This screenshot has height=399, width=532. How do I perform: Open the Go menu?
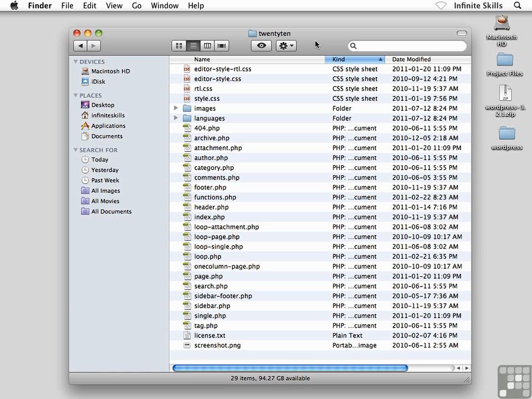137,6
